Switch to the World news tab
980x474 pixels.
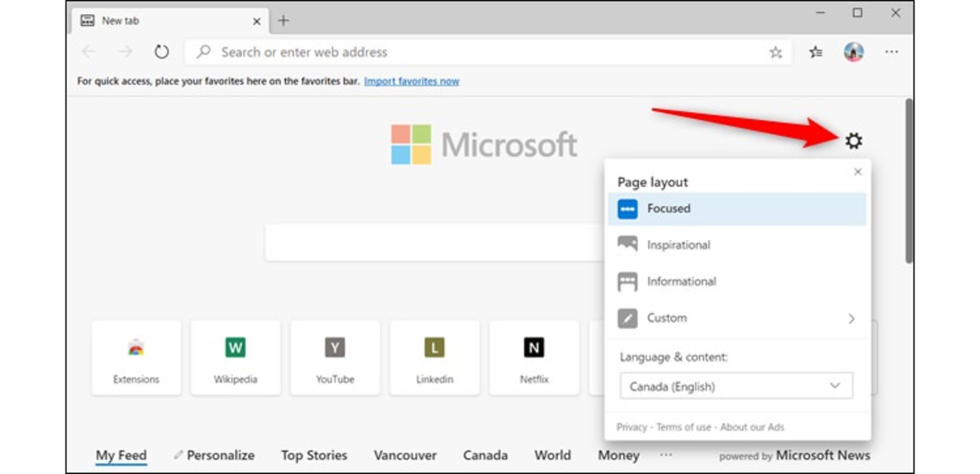[x=552, y=455]
